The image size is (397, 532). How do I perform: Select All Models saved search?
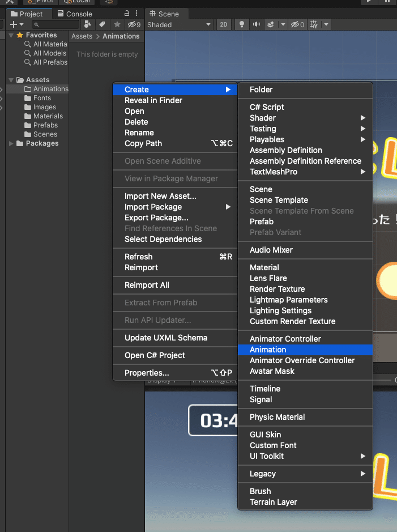(x=45, y=53)
